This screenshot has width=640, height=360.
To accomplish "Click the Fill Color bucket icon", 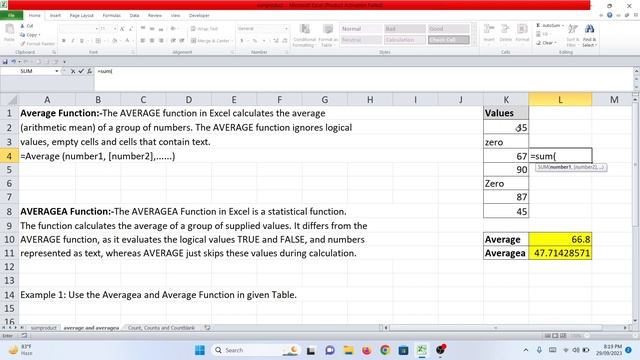I will tap(114, 41).
